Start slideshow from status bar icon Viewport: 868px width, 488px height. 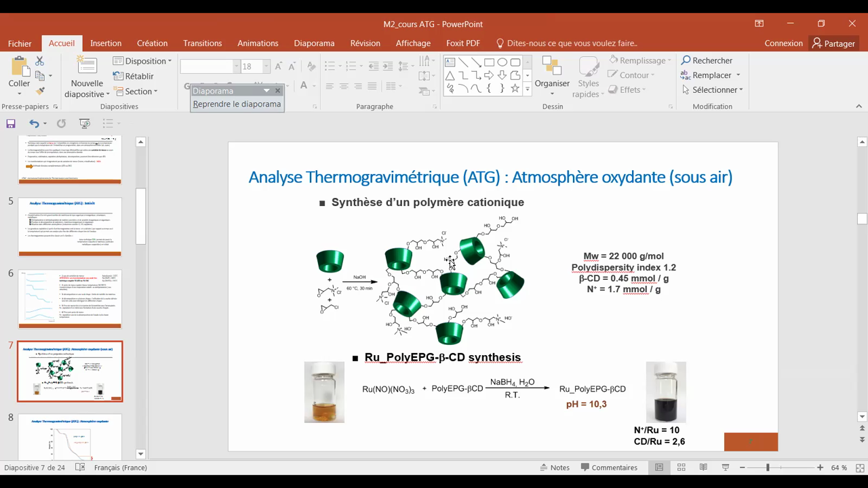pos(726,468)
